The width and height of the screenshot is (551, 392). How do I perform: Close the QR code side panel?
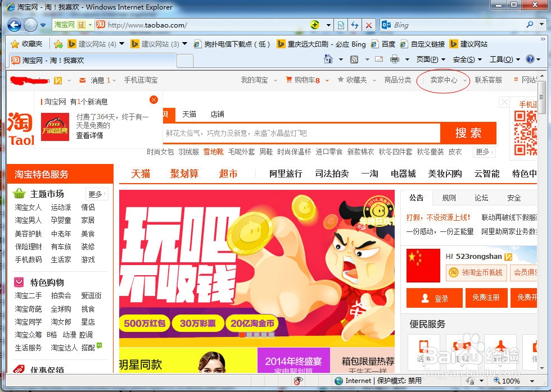tap(504, 102)
